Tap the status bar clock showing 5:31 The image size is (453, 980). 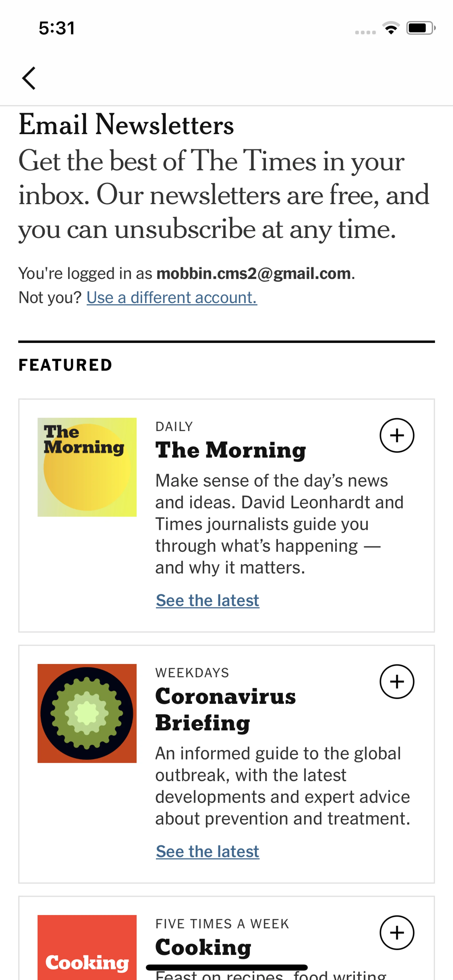[x=57, y=28]
